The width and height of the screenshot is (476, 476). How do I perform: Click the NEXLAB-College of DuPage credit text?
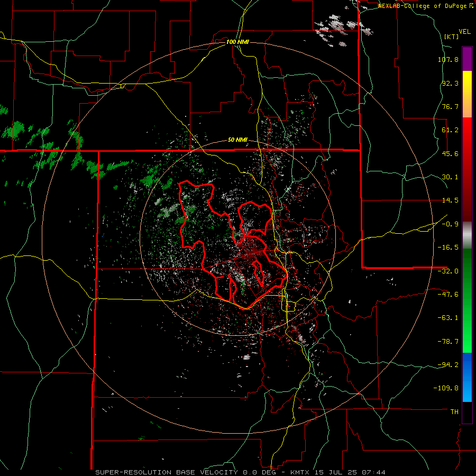tap(423, 6)
